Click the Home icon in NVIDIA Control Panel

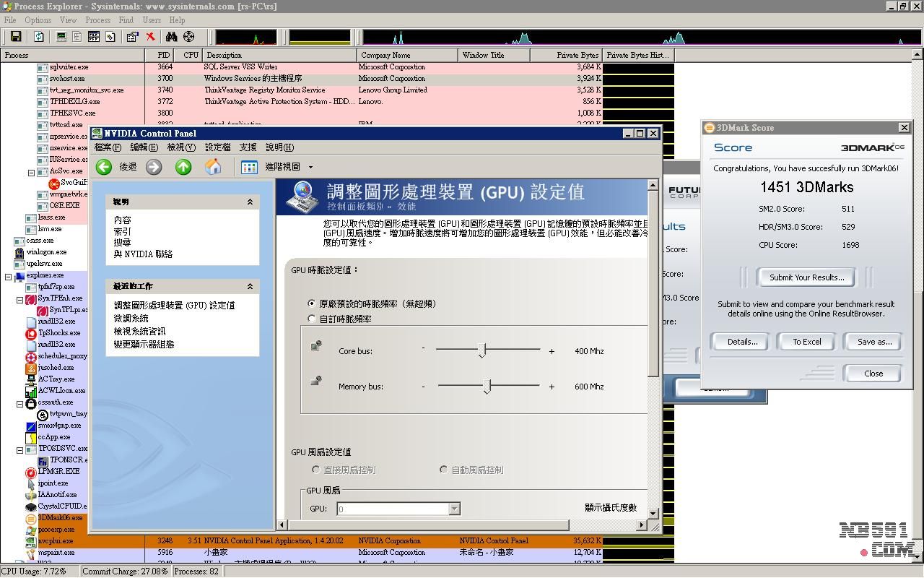[213, 167]
